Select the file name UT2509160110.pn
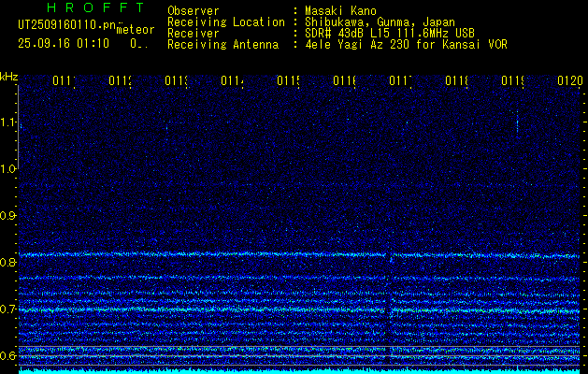Image resolution: width=588 pixels, height=374 pixels. coord(66,25)
